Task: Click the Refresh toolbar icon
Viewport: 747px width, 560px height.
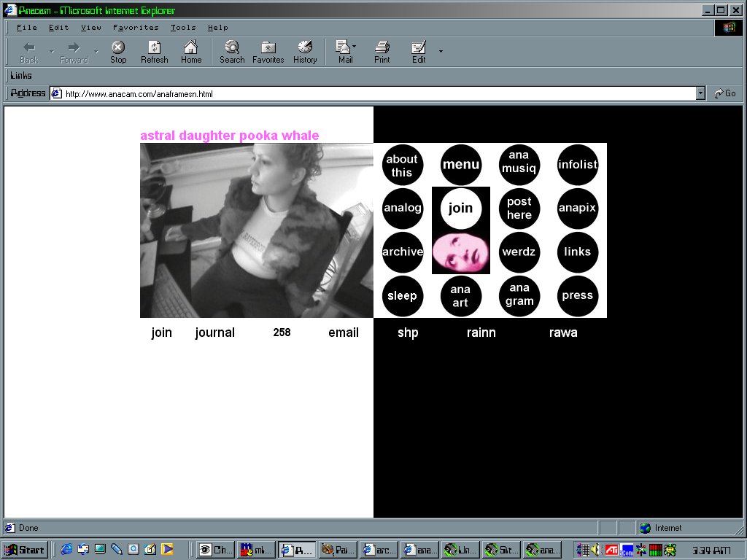Action: click(154, 48)
